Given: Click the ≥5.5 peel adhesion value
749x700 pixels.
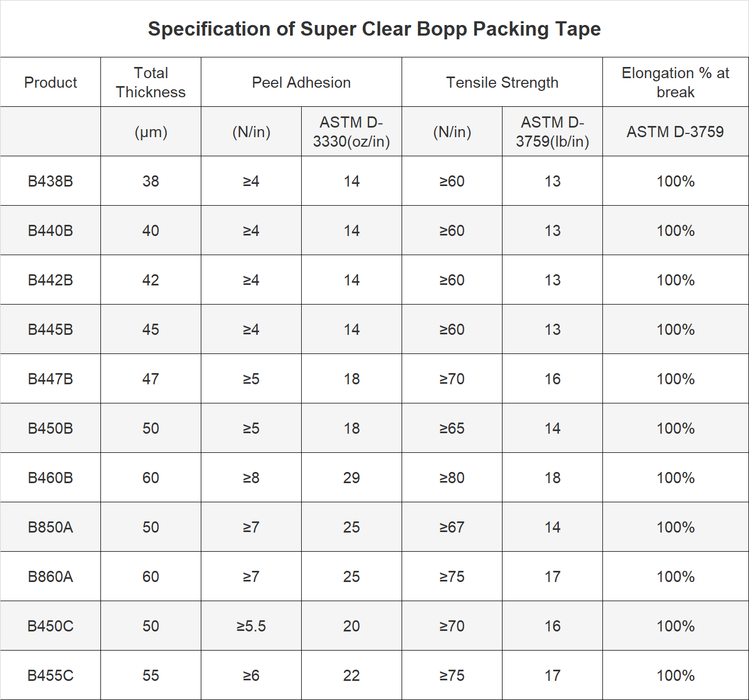Looking at the screenshot, I should [251, 626].
